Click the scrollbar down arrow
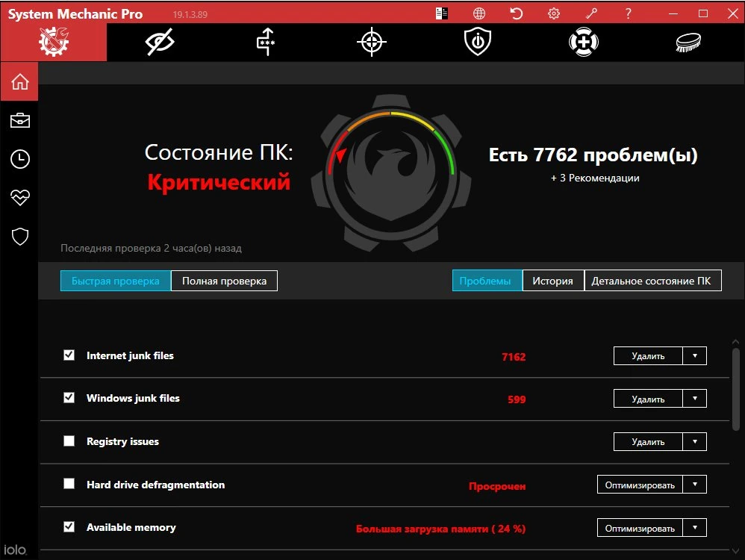 (x=735, y=550)
